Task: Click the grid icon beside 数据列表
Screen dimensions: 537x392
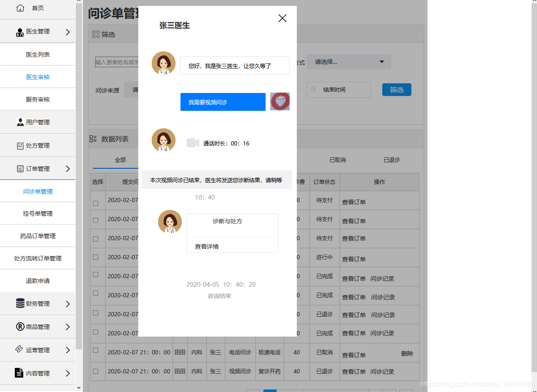Action: tap(94, 138)
